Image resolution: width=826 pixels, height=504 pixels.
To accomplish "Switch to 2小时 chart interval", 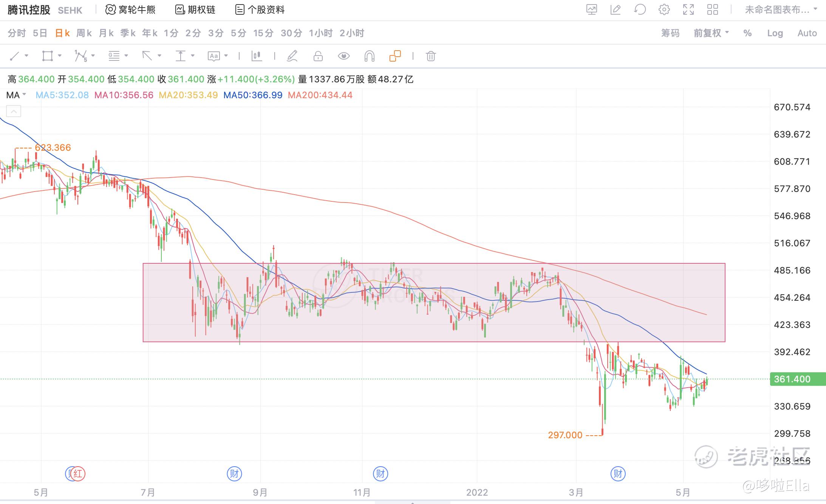I will [352, 33].
